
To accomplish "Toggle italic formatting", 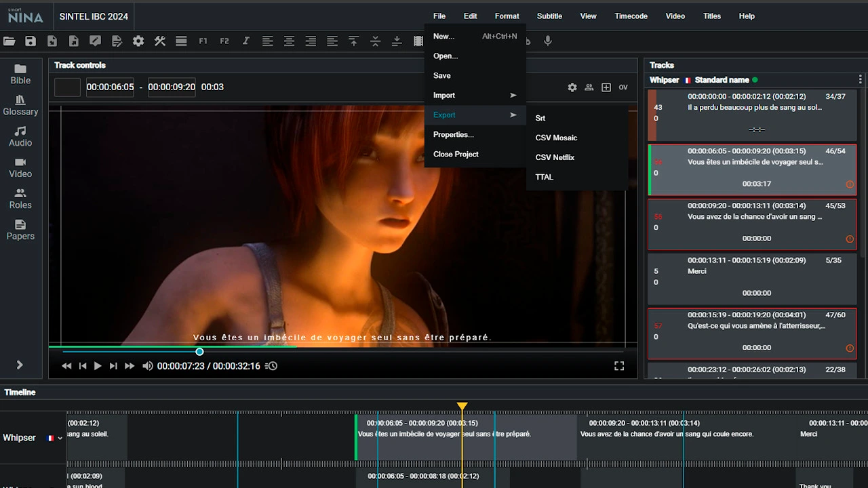I will click(246, 41).
